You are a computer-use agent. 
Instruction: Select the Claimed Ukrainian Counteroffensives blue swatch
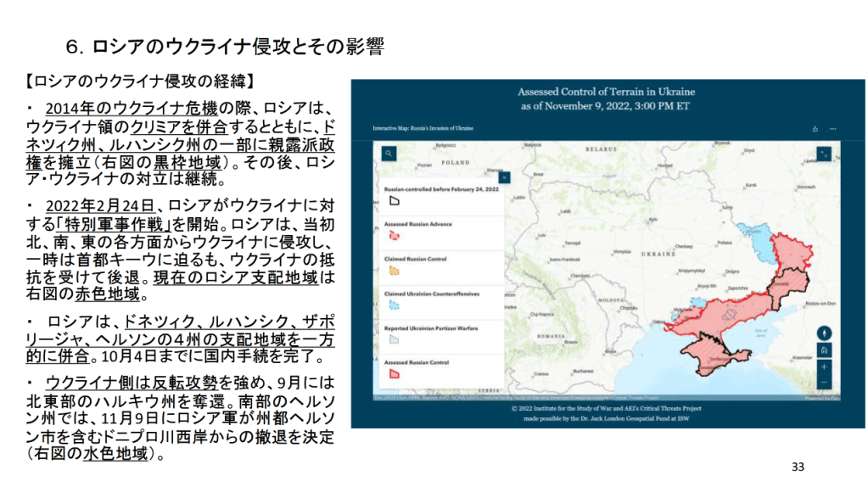395,305
